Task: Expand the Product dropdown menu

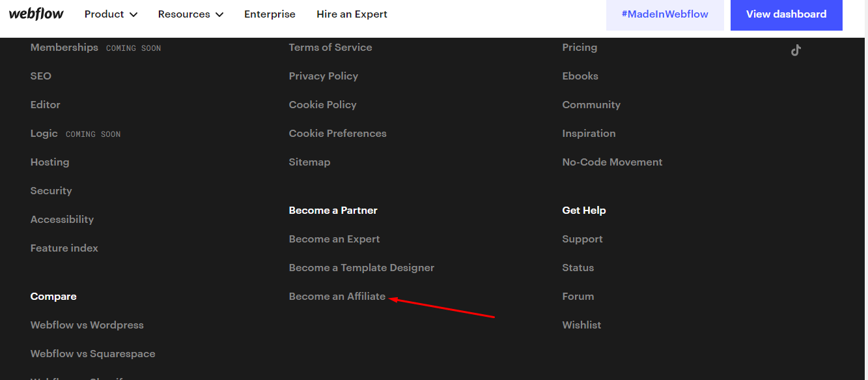Action: pyautogui.click(x=111, y=14)
